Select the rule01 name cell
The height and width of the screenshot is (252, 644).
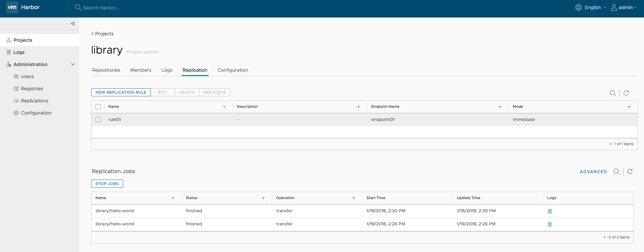[x=114, y=120]
